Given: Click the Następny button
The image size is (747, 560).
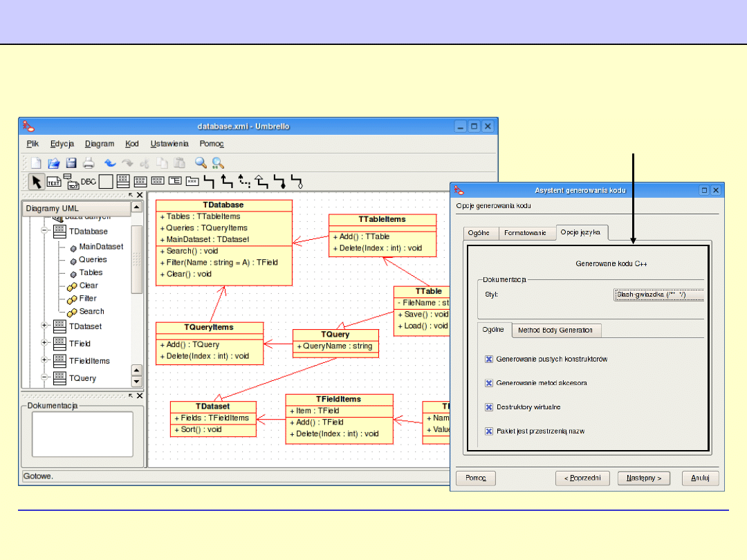Looking at the screenshot, I should pos(644,478).
